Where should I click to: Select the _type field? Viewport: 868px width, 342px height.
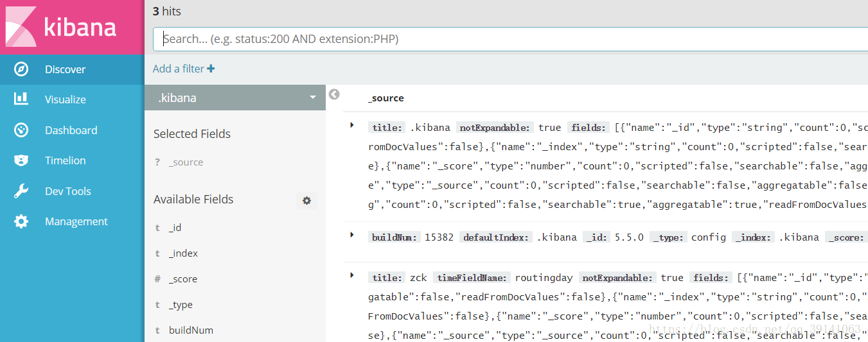(181, 305)
